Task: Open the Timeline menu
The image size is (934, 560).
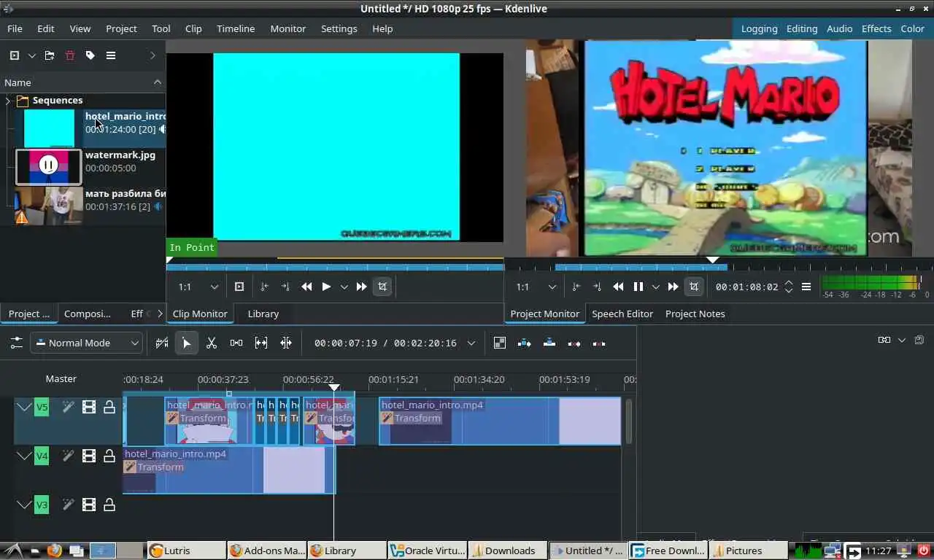Action: [236, 28]
